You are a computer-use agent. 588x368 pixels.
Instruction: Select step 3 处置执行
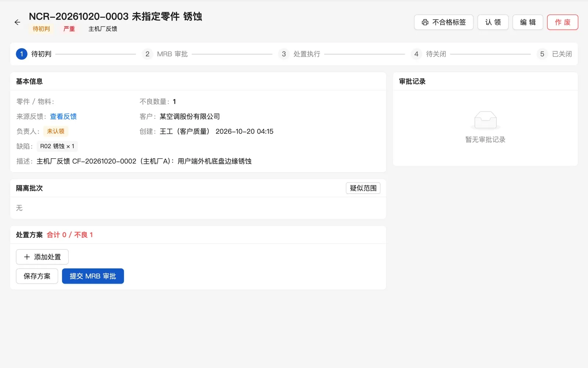tap(299, 54)
